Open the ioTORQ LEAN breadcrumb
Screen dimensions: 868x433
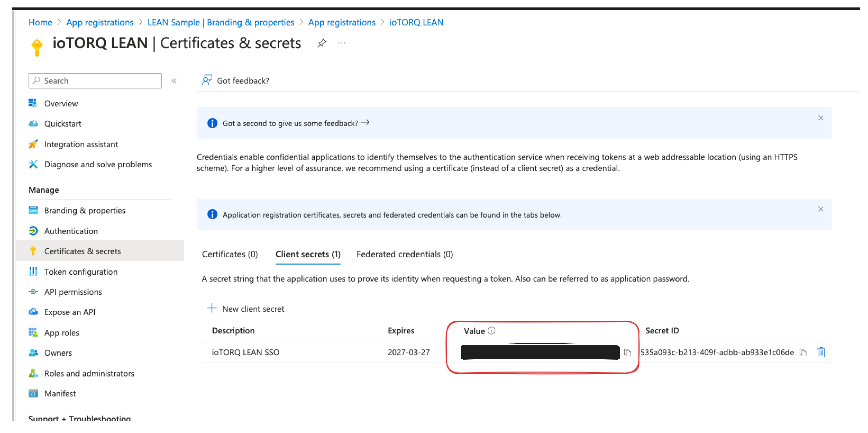[x=416, y=22]
